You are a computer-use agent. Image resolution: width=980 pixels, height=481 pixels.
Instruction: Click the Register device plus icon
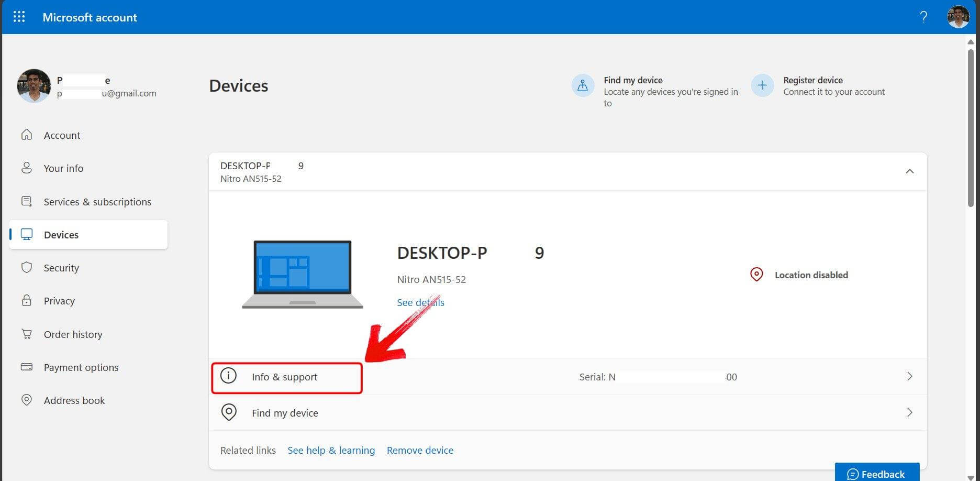point(762,85)
